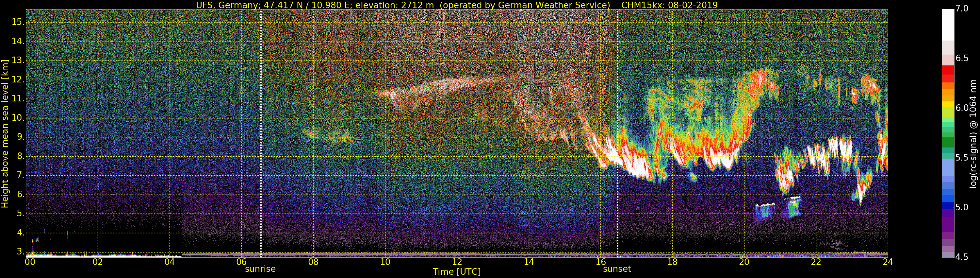Click the y-axis tick label '6.'
This screenshot has height=278, width=980.
tap(20, 195)
